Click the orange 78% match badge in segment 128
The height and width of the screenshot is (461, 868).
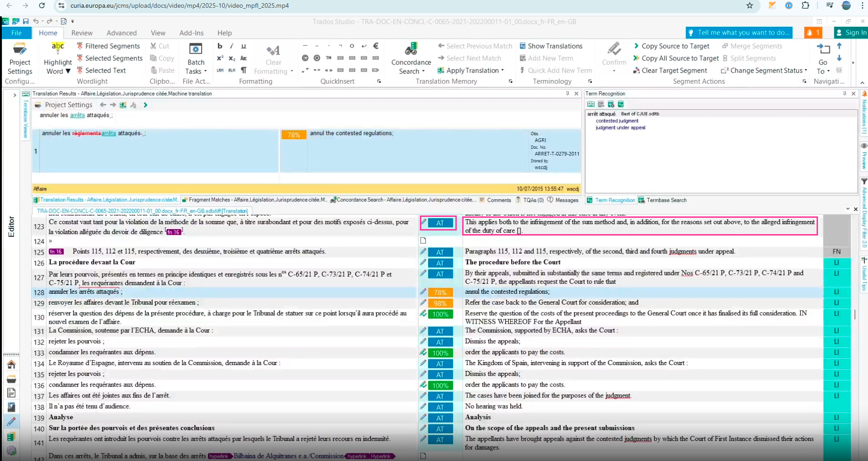pyautogui.click(x=440, y=292)
